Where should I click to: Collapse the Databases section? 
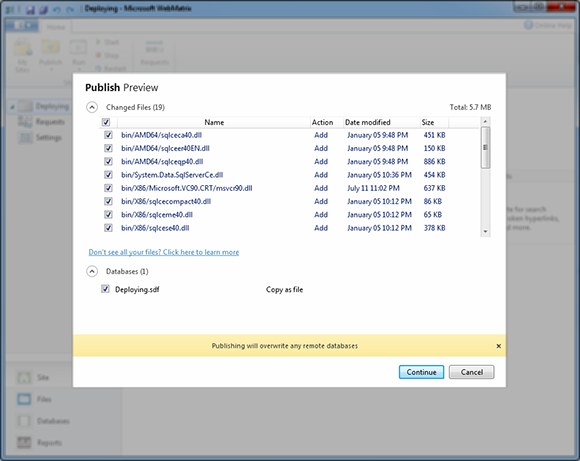92,272
